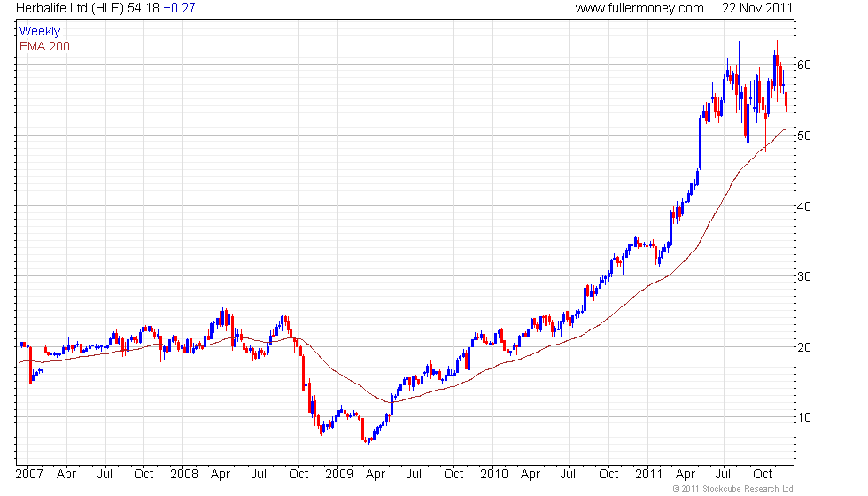The height and width of the screenshot is (496, 868).
Task: Click the Apr label after 2011
Action: (x=686, y=475)
